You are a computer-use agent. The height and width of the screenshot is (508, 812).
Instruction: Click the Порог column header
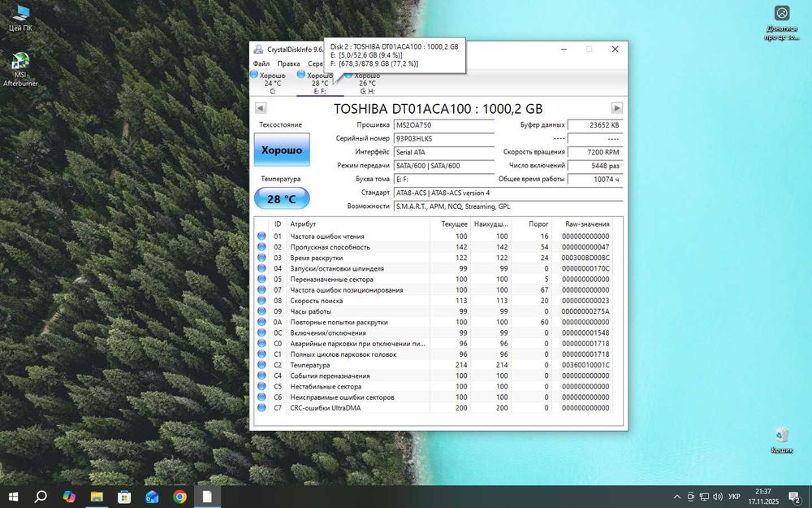point(531,224)
